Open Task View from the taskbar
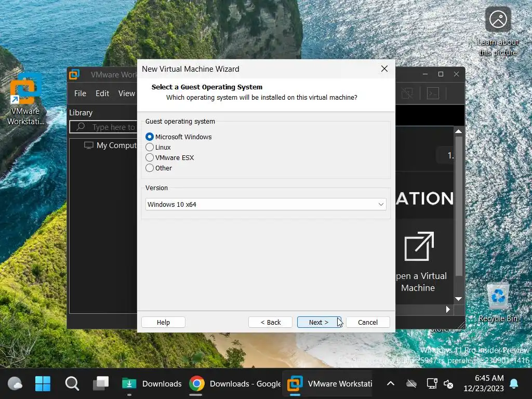Screen dimensions: 532x399 point(101,384)
